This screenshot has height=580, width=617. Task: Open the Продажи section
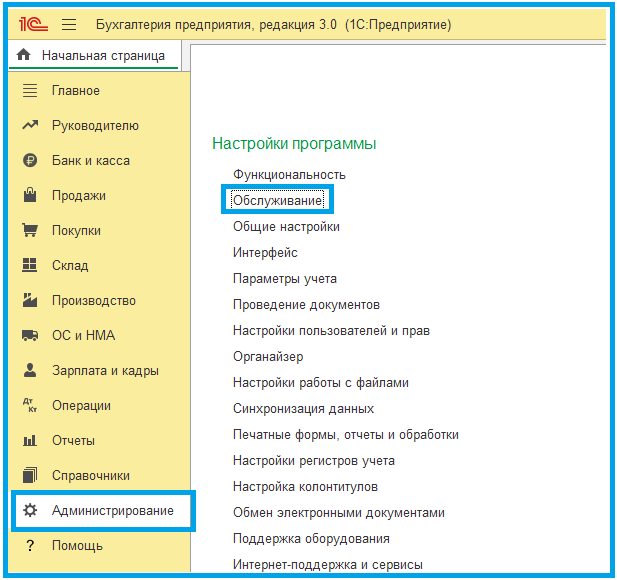click(79, 196)
